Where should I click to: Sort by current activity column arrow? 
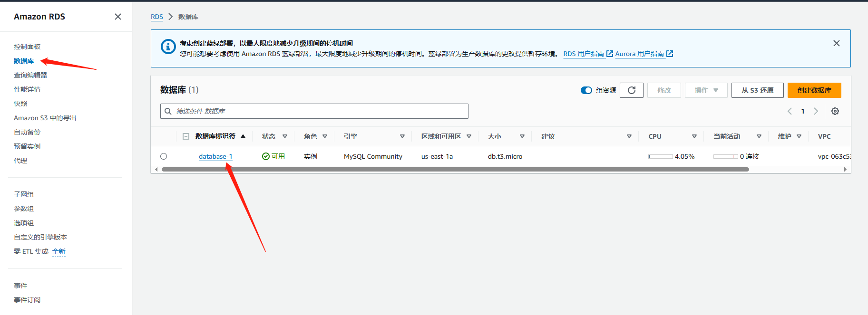tap(759, 136)
